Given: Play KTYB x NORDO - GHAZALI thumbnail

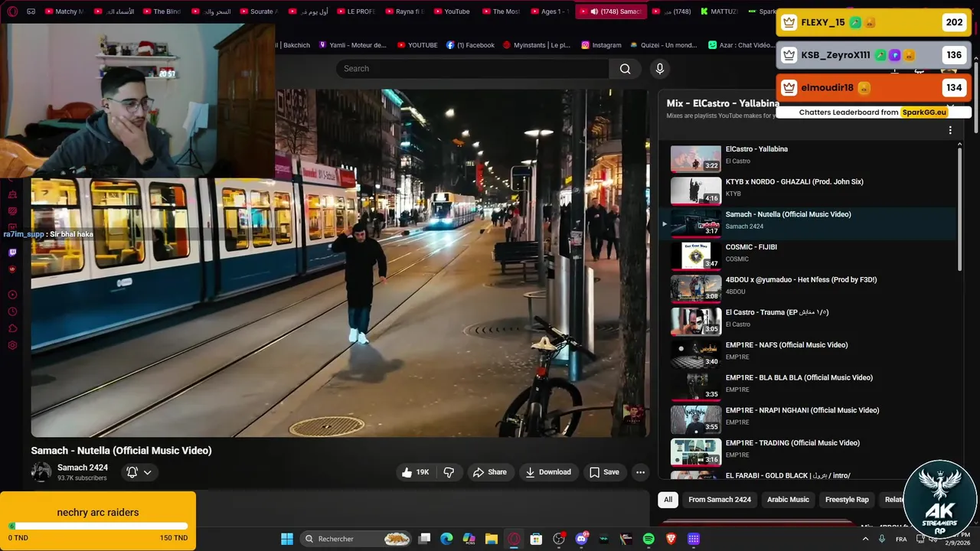Looking at the screenshot, I should [x=696, y=191].
